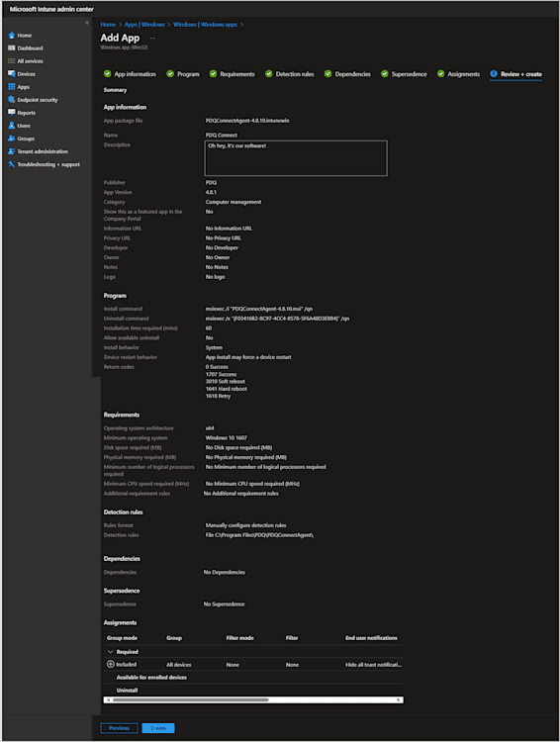This screenshot has height=742, width=560.
Task: Follow Windows | Windows apps breadcrumb
Action: tap(205, 25)
